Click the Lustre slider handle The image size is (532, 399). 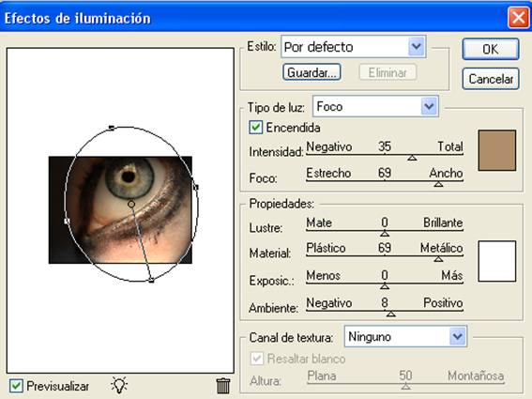tap(385, 234)
